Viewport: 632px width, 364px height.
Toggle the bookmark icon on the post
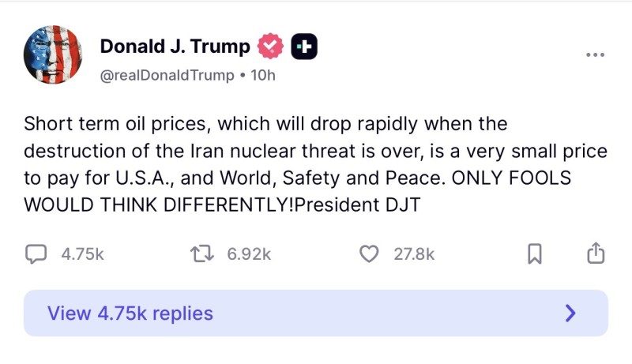click(535, 253)
